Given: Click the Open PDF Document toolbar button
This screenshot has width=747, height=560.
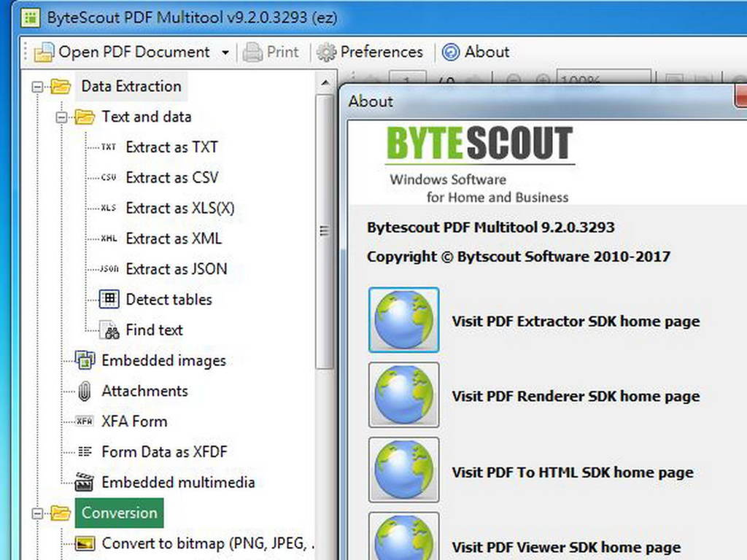Looking at the screenshot, I should (x=122, y=52).
